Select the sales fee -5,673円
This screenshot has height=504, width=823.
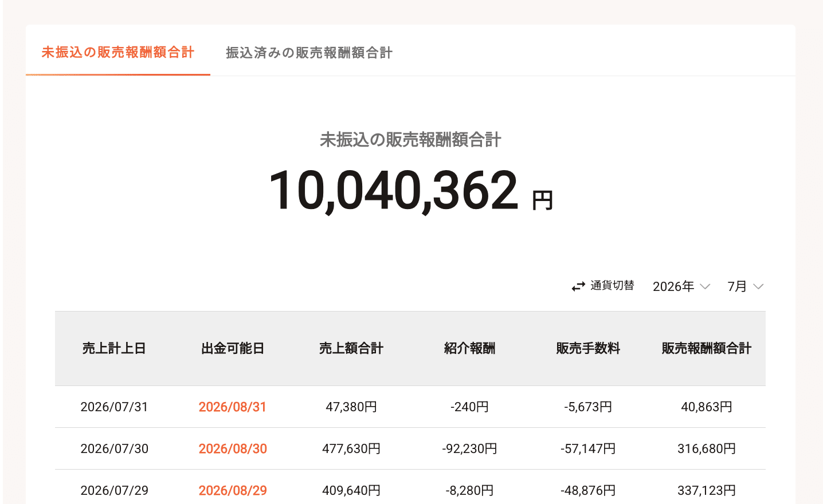588,407
